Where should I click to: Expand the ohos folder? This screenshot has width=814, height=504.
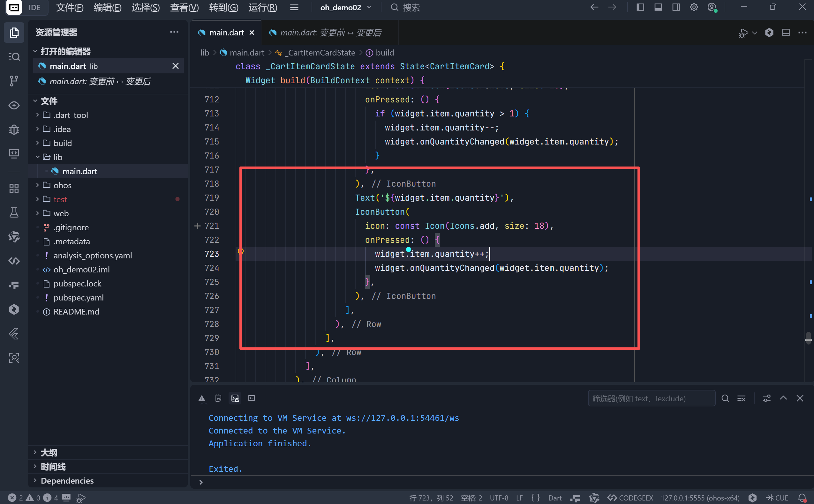(x=62, y=185)
